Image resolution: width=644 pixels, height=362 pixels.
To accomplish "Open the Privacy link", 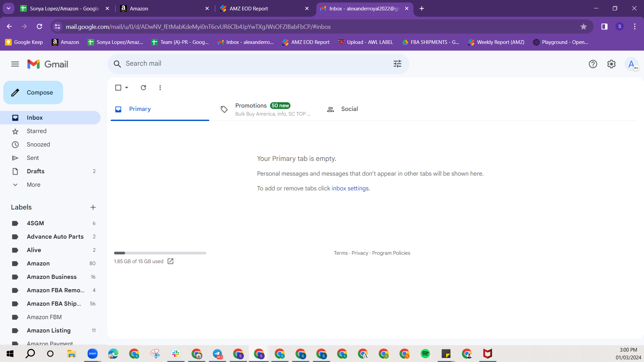I will (x=360, y=253).
